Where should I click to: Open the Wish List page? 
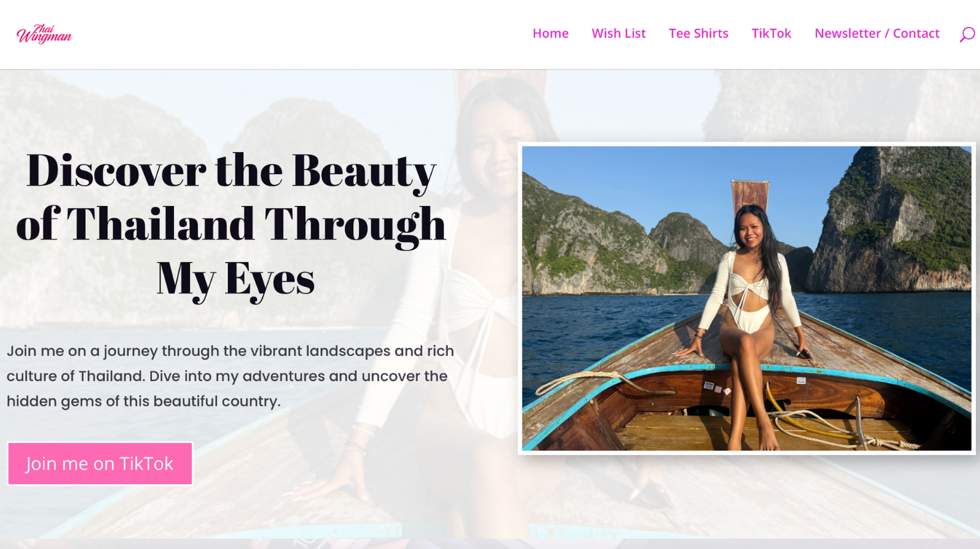pyautogui.click(x=619, y=34)
